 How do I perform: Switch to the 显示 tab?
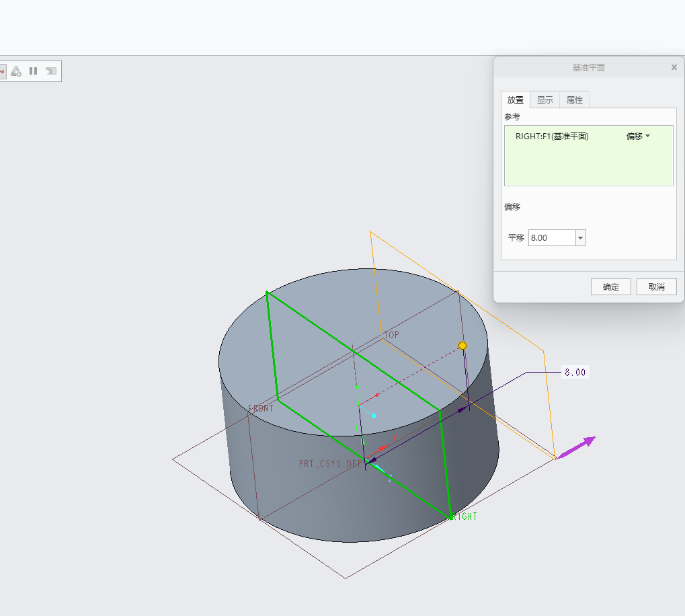[x=545, y=100]
